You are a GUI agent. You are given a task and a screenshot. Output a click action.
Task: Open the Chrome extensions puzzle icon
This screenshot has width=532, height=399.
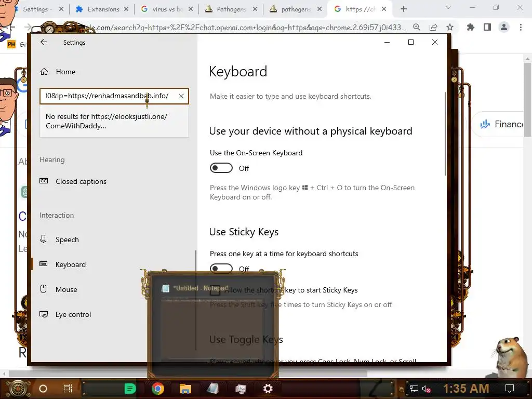(x=471, y=27)
